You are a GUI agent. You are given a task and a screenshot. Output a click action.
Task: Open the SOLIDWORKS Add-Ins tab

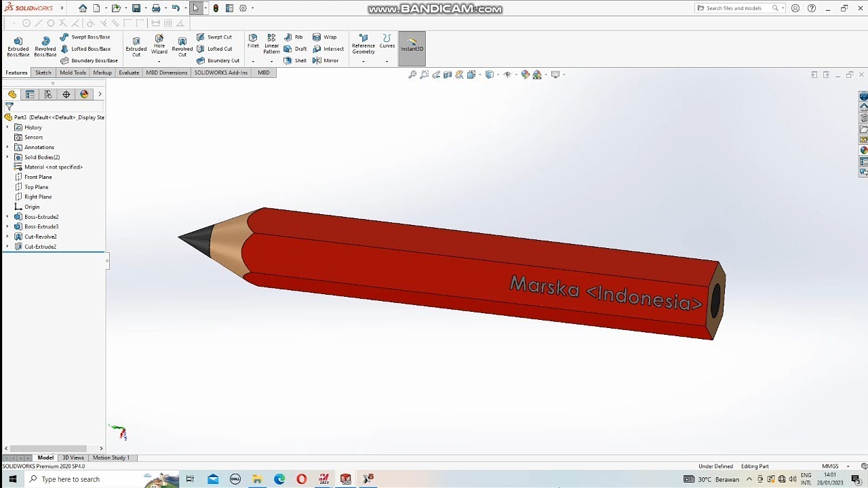pyautogui.click(x=221, y=73)
